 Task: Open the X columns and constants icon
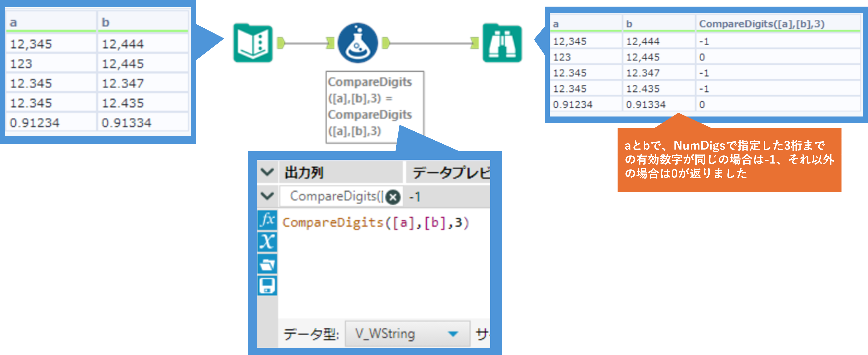267,242
